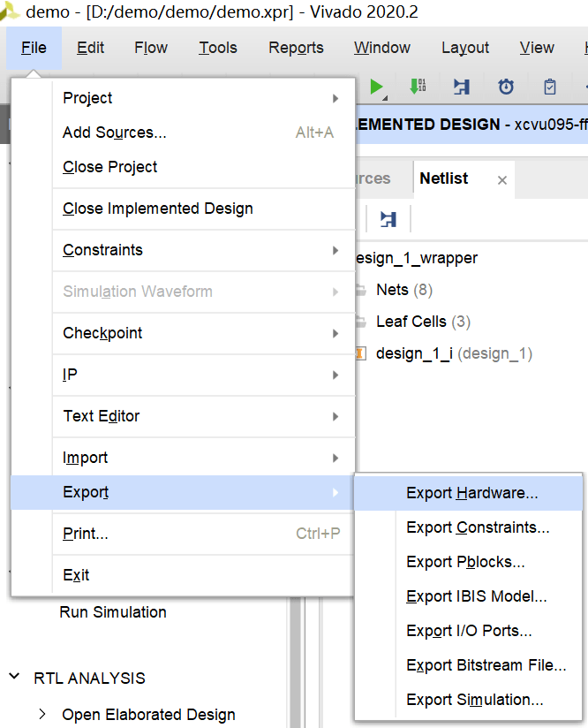This screenshot has height=728, width=588.
Task: Open the Tools menu
Action: pos(217,48)
